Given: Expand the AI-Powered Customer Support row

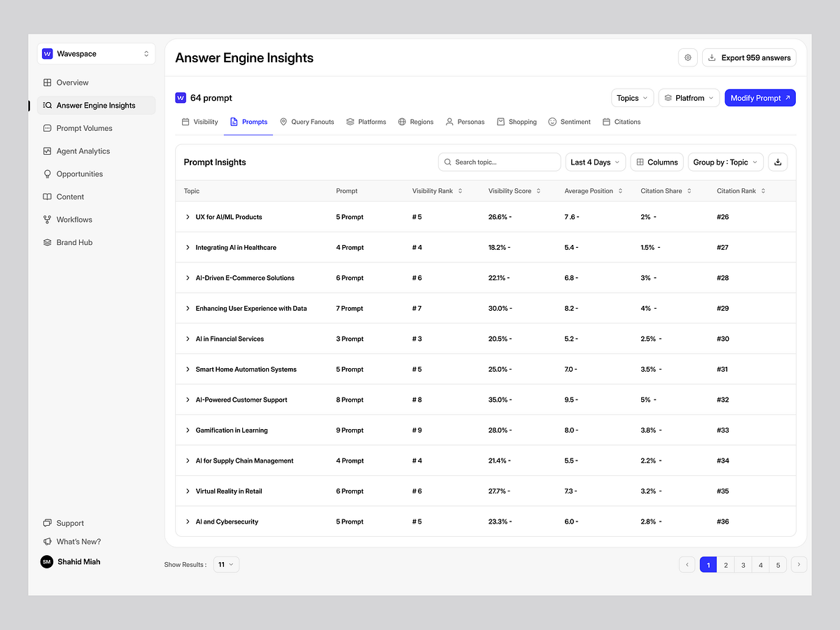Looking at the screenshot, I should pyautogui.click(x=188, y=400).
